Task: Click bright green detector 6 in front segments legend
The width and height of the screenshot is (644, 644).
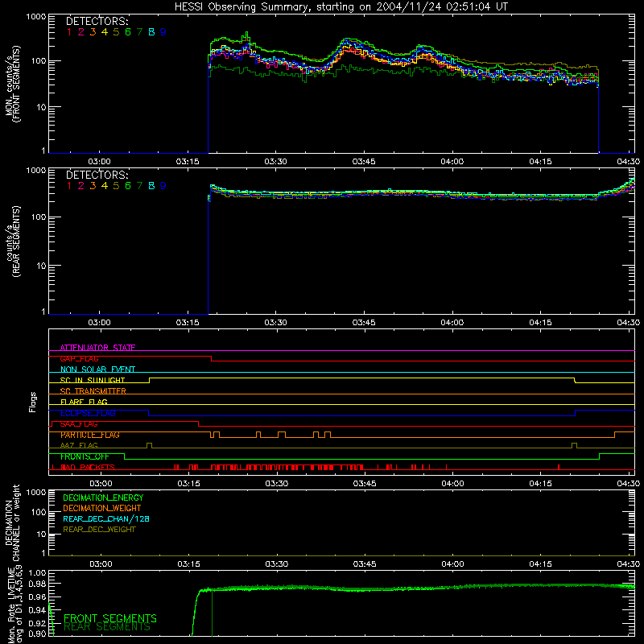Action: point(128,32)
